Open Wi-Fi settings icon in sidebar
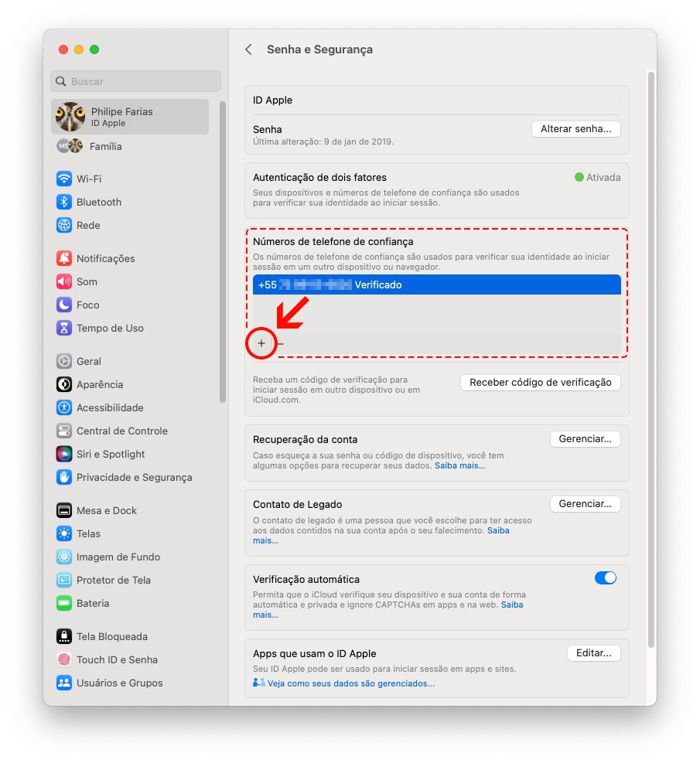Screen dimensions: 700x763 pos(63,179)
